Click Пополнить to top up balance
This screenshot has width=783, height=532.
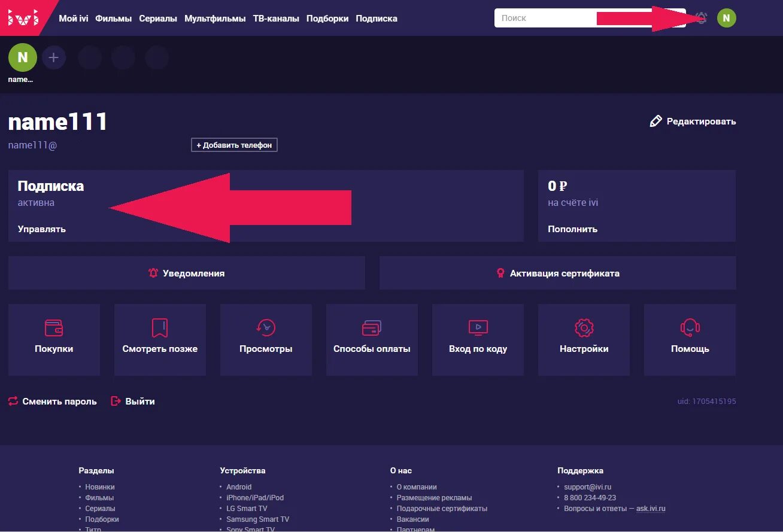coord(572,229)
